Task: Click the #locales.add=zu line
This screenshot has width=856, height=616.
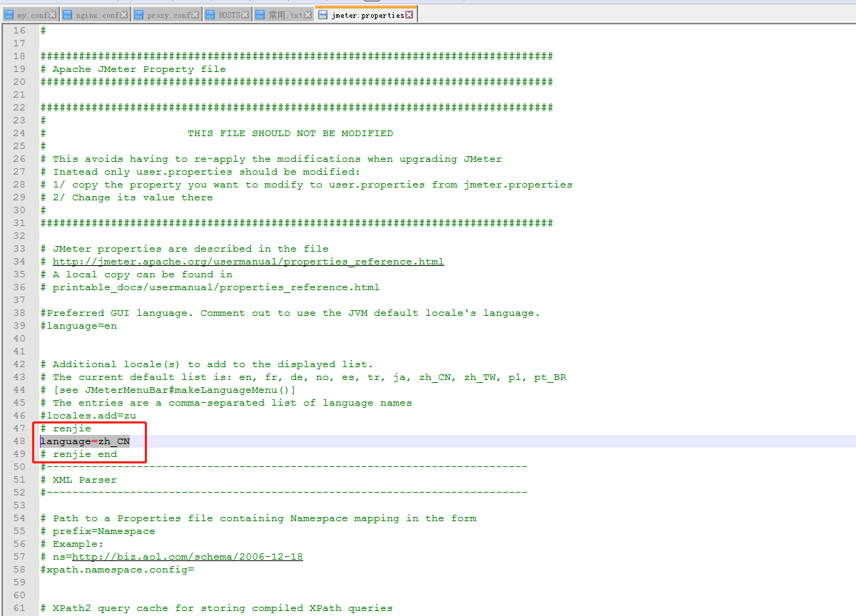Action: (x=88, y=416)
